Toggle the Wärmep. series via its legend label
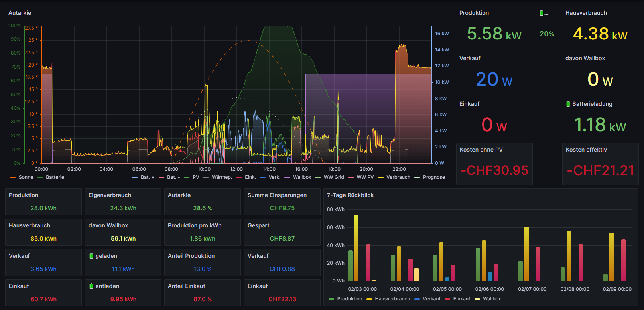Viewport: 644px width, 310px height. tap(222, 177)
